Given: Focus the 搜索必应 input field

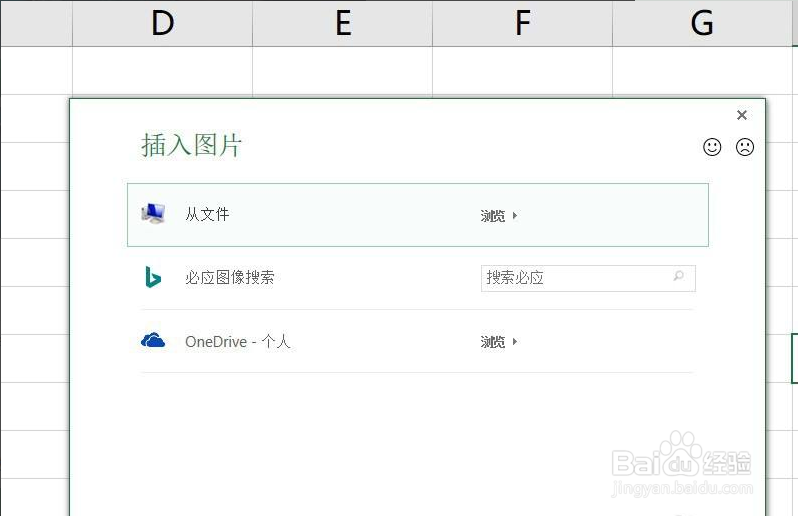Looking at the screenshot, I should 575,278.
